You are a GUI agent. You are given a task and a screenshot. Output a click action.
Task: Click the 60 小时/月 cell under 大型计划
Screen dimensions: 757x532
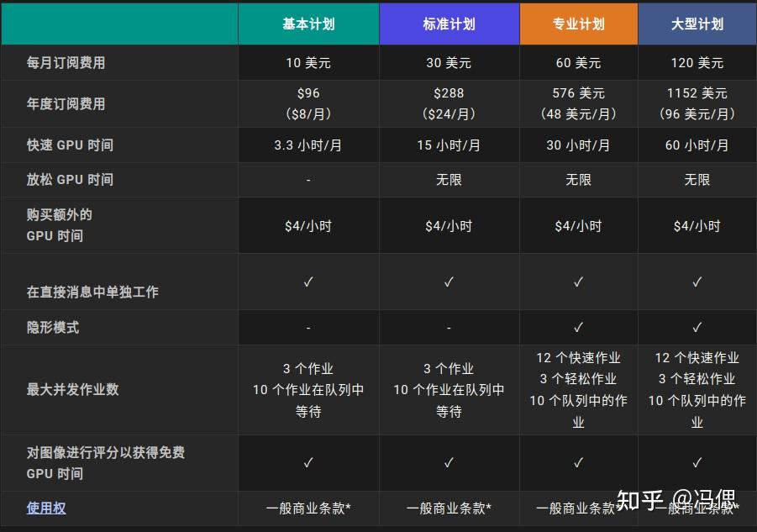(697, 145)
